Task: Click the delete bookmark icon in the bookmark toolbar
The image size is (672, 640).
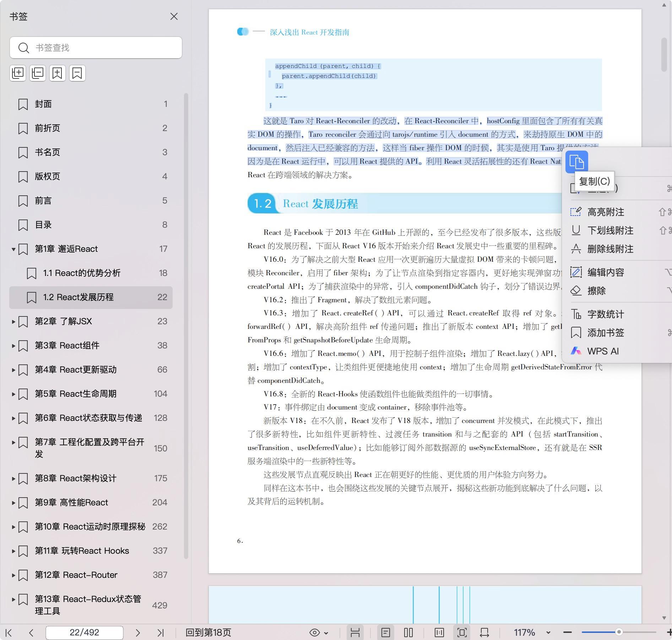Action: point(77,73)
